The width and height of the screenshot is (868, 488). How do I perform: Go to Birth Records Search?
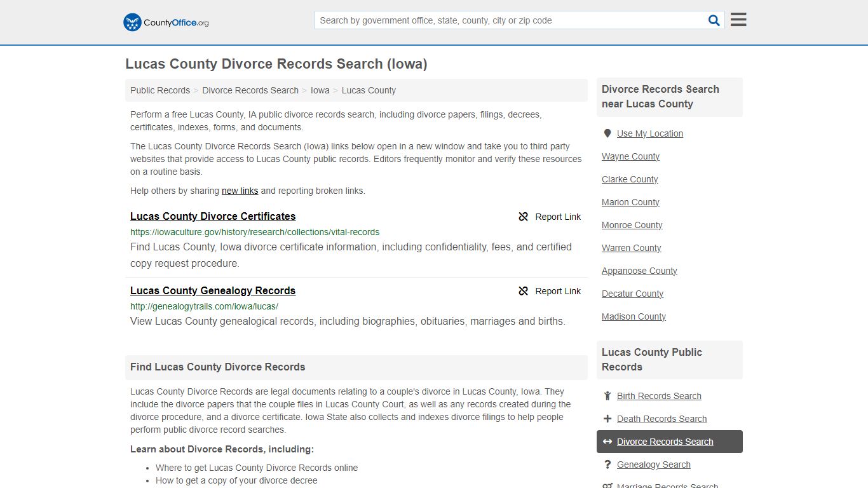coord(659,396)
